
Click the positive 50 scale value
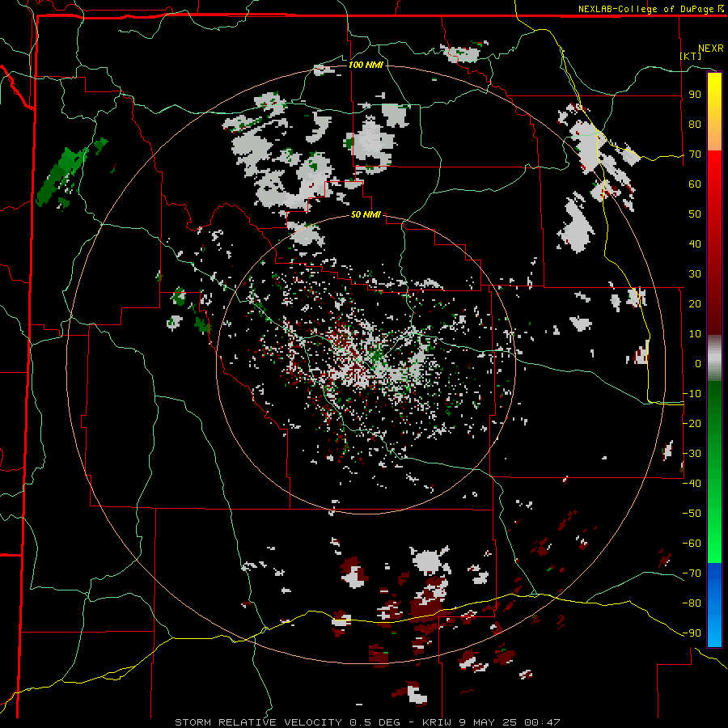click(695, 214)
